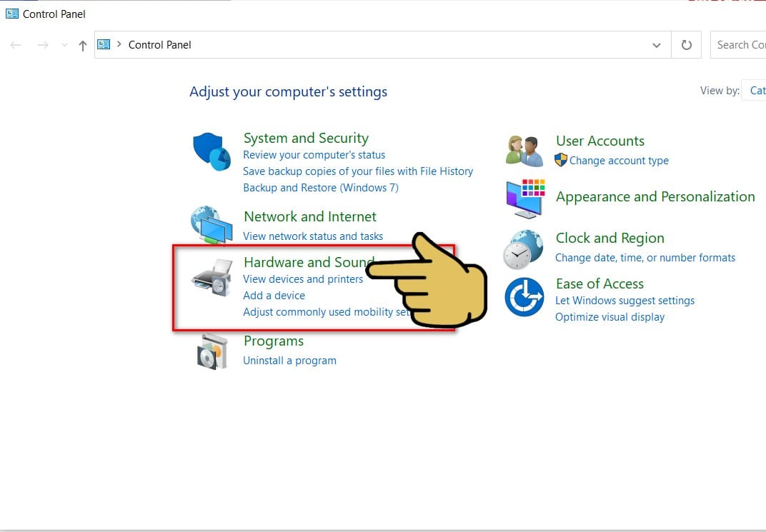Expand the breadcrumb chevron before Control Panel
Image resolution: width=766 pixels, height=532 pixels.
[x=119, y=44]
